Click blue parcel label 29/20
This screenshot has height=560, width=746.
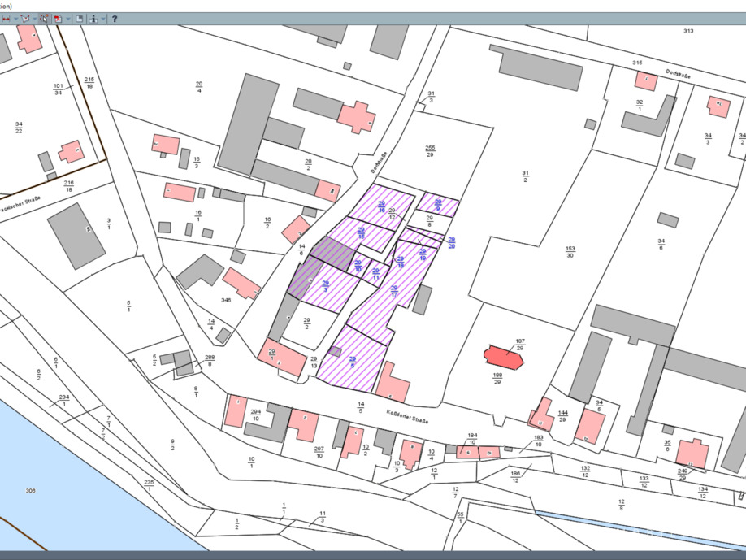coord(451,241)
